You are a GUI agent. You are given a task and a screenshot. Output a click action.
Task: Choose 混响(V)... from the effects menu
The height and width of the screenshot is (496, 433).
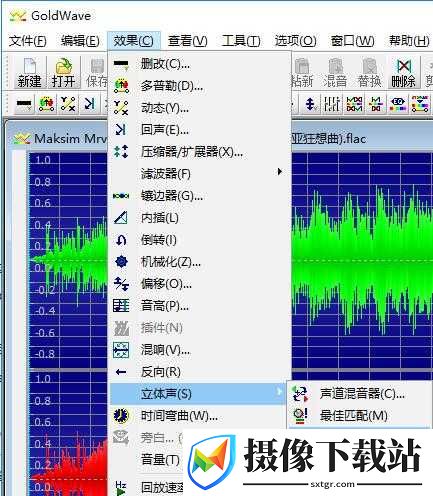(199, 350)
